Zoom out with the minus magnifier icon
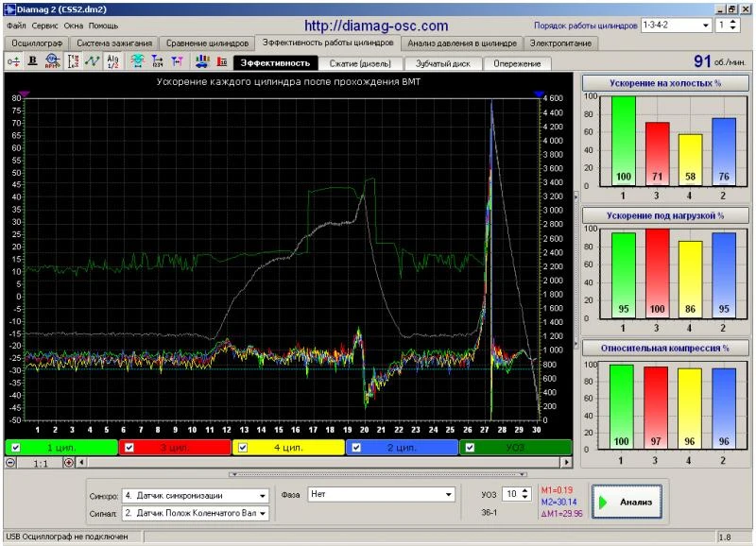This screenshot has height=546, width=756. (x=10, y=463)
